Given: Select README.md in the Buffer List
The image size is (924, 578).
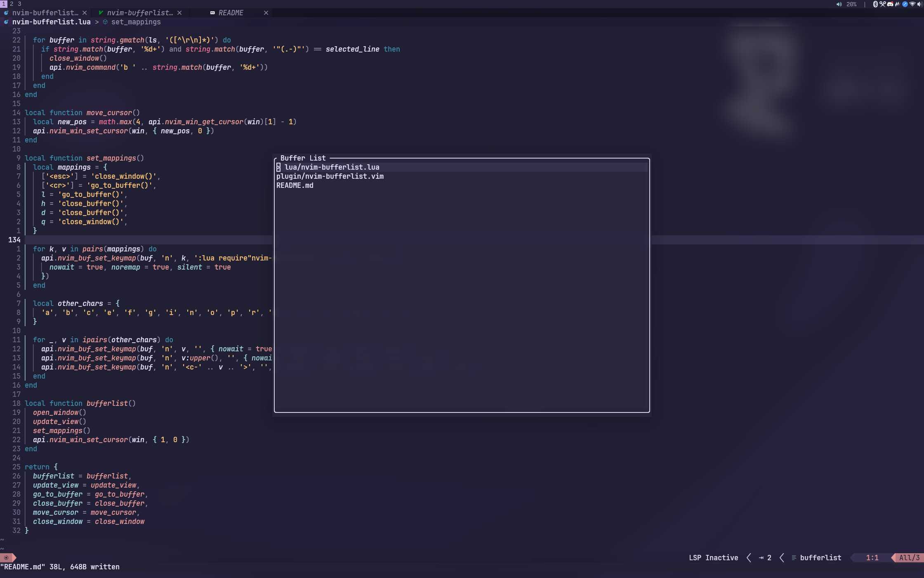Looking at the screenshot, I should click(x=295, y=185).
